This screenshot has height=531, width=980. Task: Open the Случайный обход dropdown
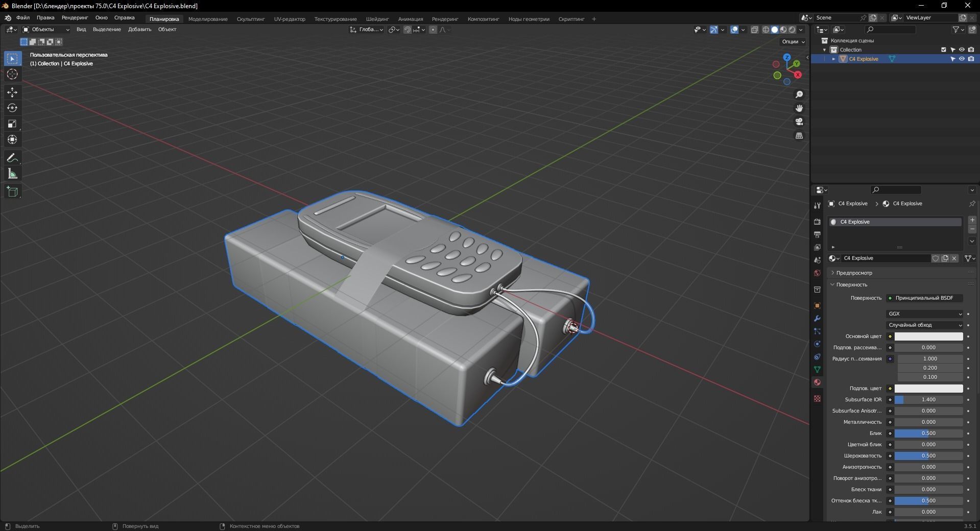[x=924, y=325]
